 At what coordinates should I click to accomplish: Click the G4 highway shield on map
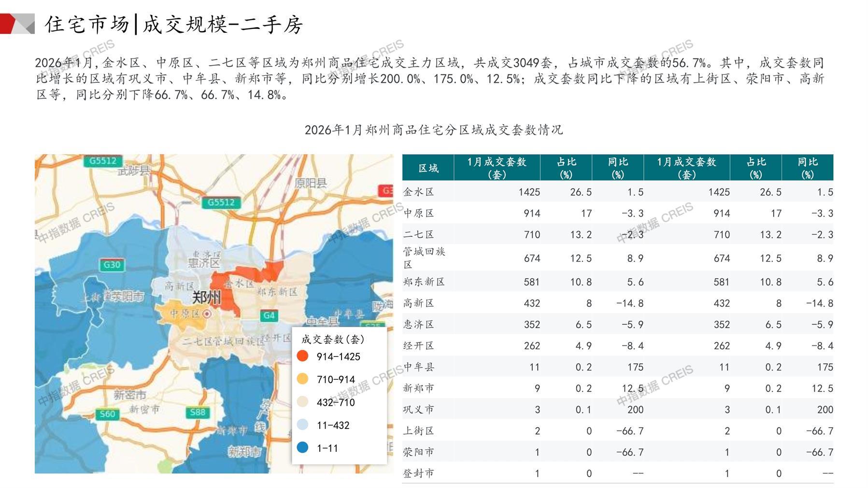coord(269,316)
